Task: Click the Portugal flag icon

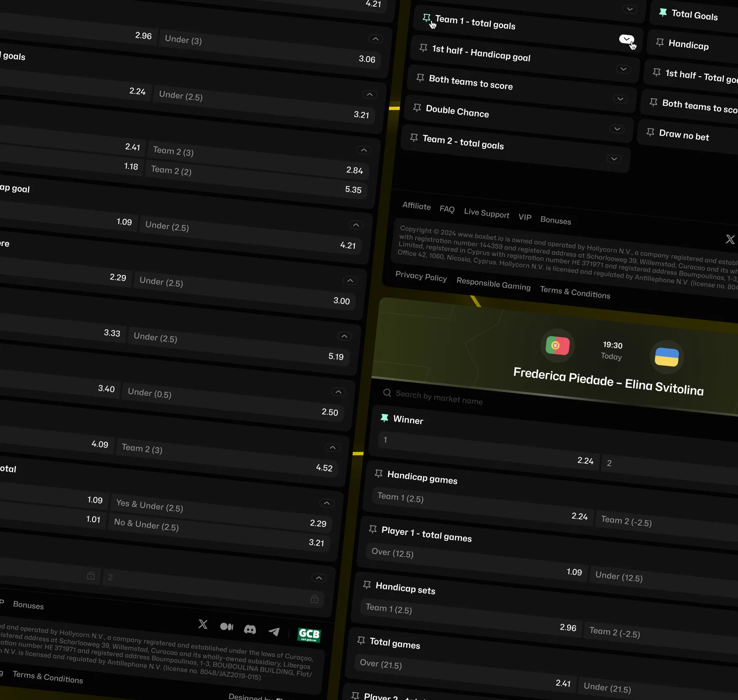Action: (558, 346)
